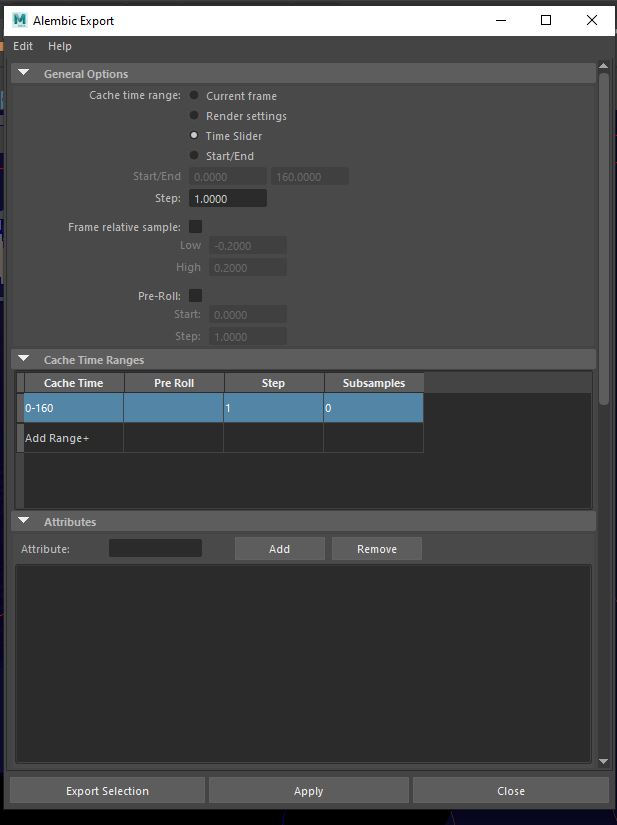
Task: Collapse the Attributes section
Action: 24,521
